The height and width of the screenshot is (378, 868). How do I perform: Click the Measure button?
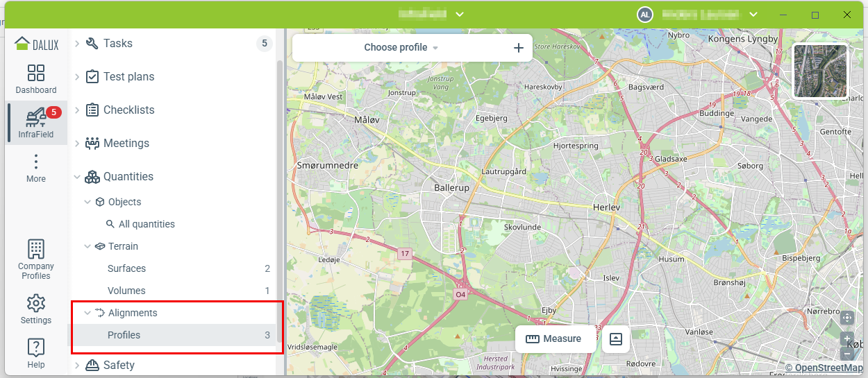pyautogui.click(x=553, y=339)
